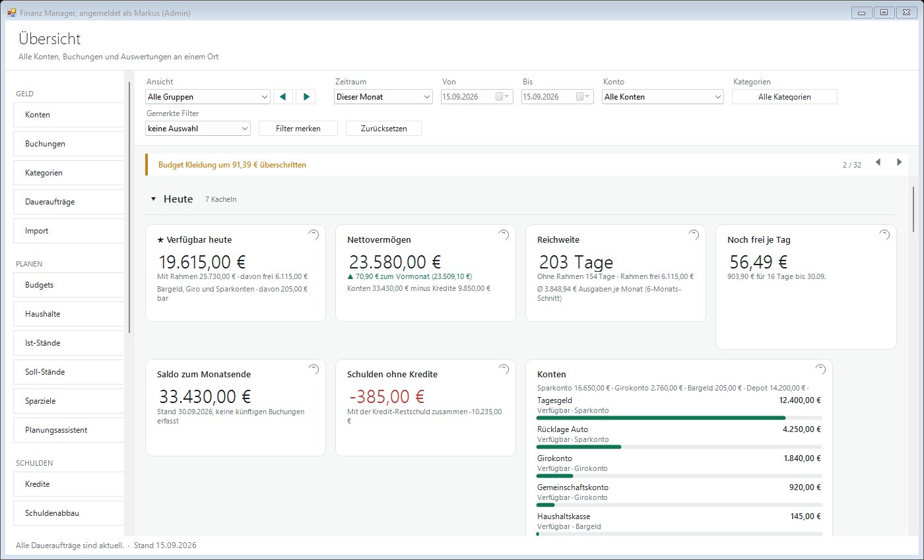Go to previous view group (left green arrow)
The image size is (924, 560).
click(x=282, y=97)
